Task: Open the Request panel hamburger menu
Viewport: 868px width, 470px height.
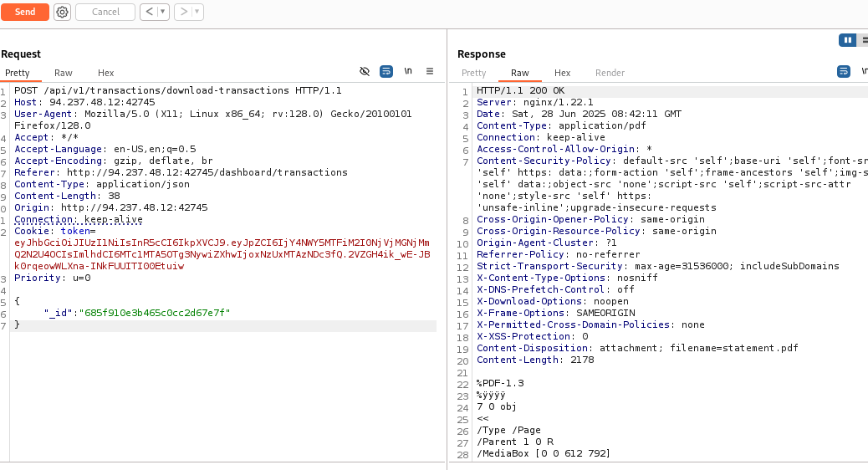Action: point(430,72)
